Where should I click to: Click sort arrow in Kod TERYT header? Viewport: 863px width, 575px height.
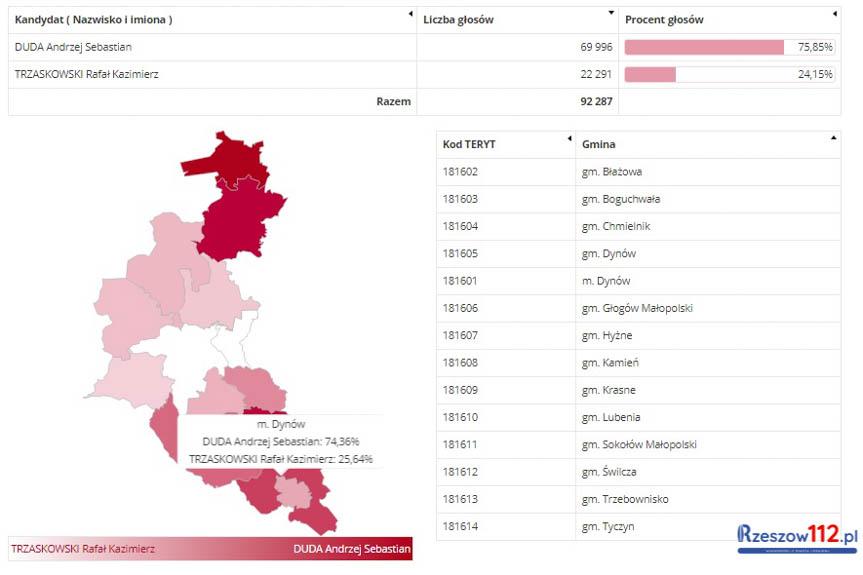tap(569, 138)
